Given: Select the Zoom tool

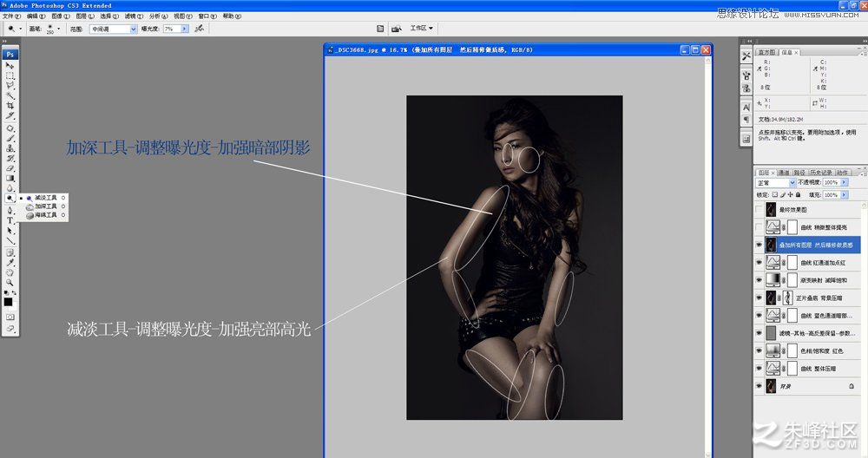Looking at the screenshot, I should click(x=10, y=283).
